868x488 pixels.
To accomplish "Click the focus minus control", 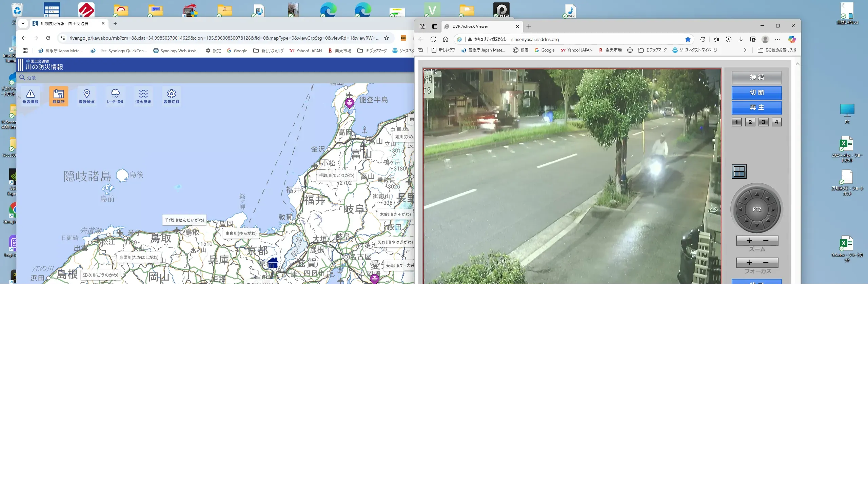I will [766, 263].
